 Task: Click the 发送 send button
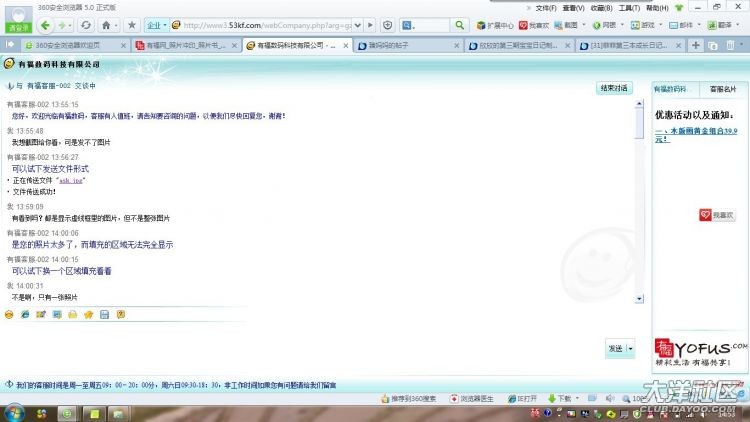(x=614, y=348)
